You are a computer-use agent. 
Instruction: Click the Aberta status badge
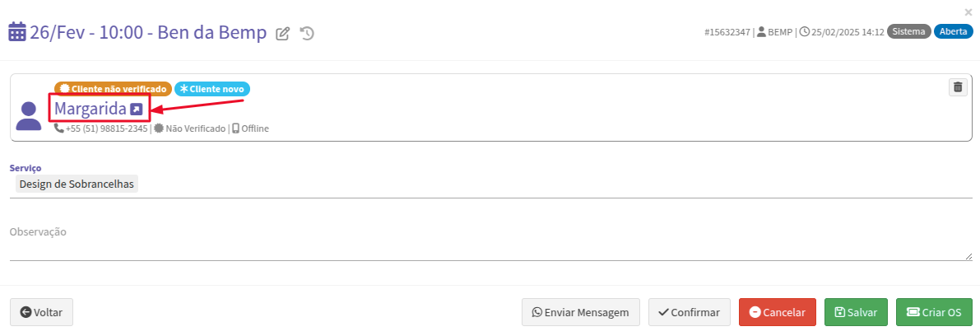point(953,32)
